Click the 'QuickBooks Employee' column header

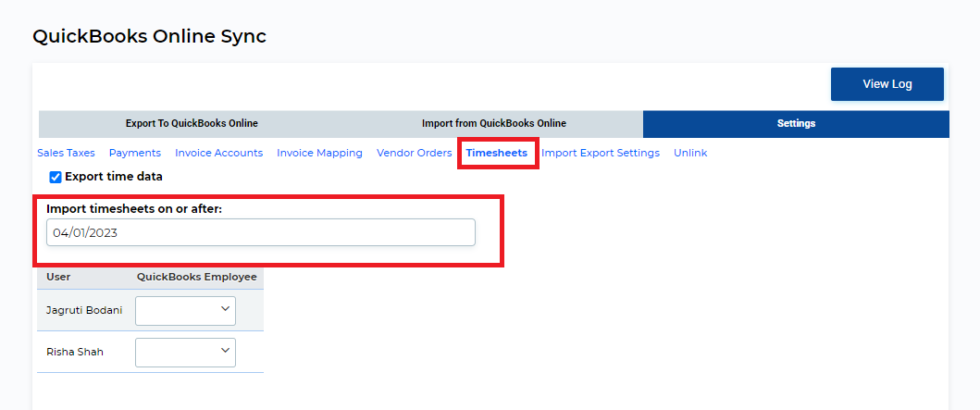[x=197, y=277]
